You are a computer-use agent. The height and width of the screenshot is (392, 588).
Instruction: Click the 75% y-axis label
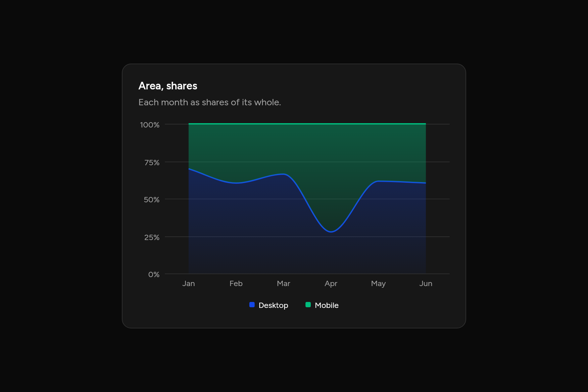click(x=152, y=163)
